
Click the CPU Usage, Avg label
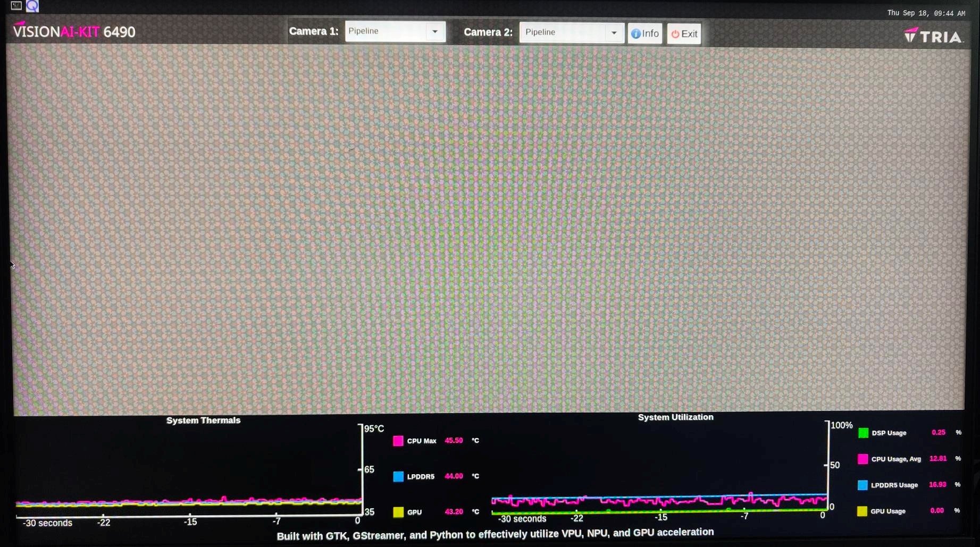pos(896,459)
